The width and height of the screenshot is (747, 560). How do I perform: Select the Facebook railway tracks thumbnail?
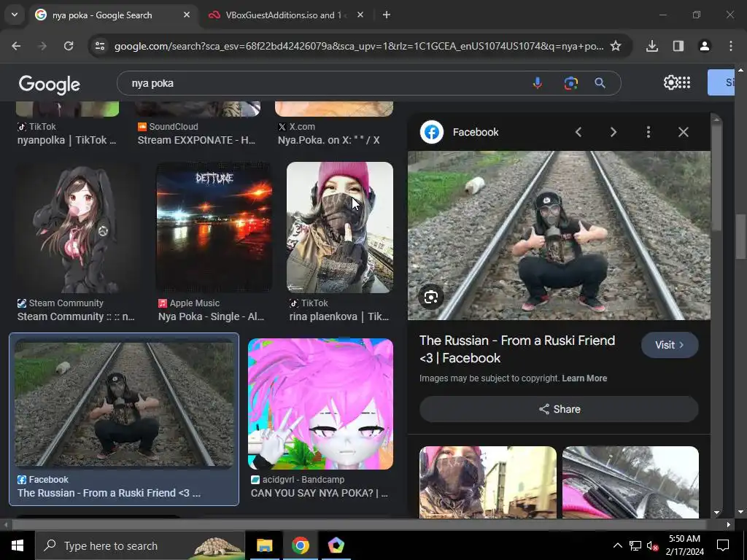124,404
